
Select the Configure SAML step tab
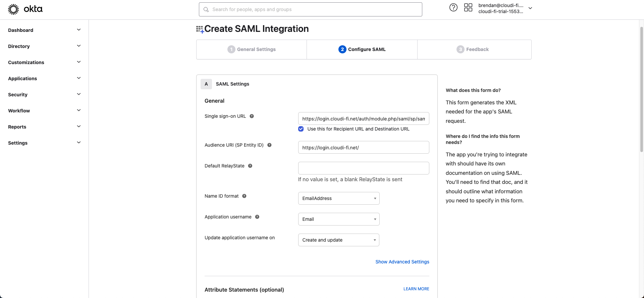click(x=362, y=49)
